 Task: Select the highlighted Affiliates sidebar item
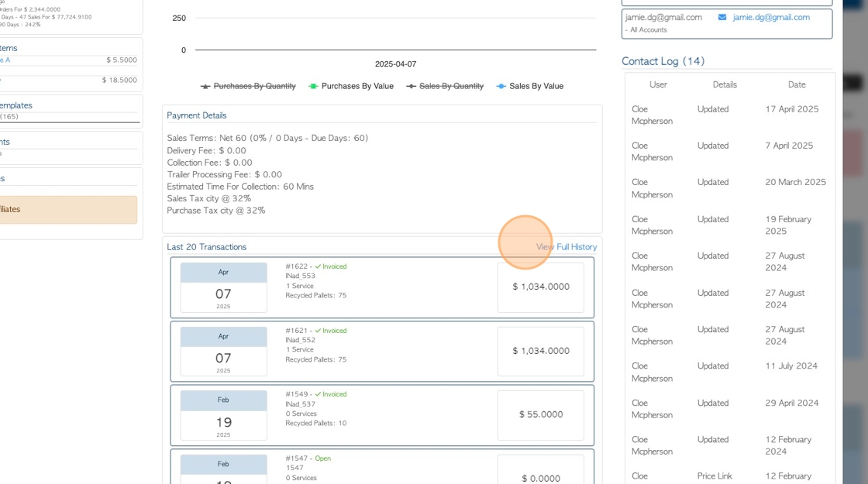pyautogui.click(x=68, y=210)
